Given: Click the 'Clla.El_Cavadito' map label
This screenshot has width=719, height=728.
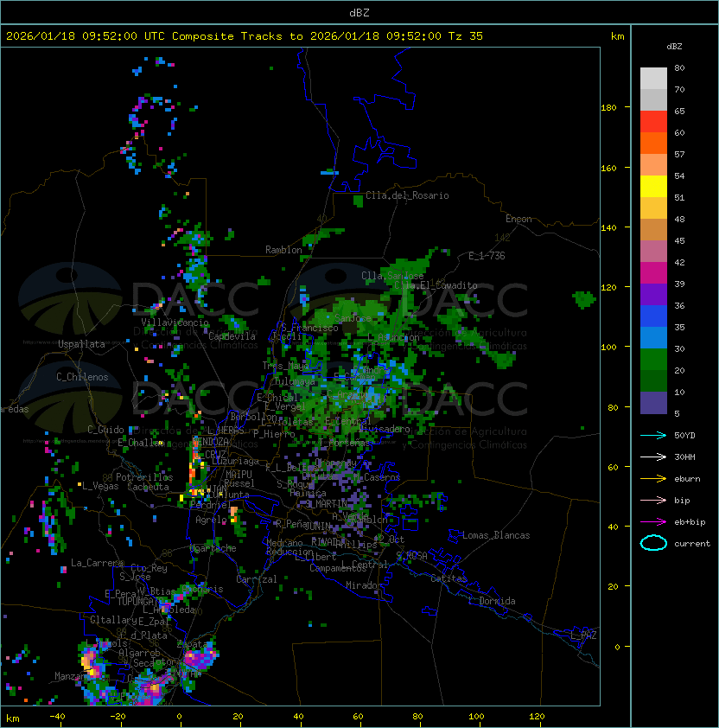Looking at the screenshot, I should pos(436,285).
